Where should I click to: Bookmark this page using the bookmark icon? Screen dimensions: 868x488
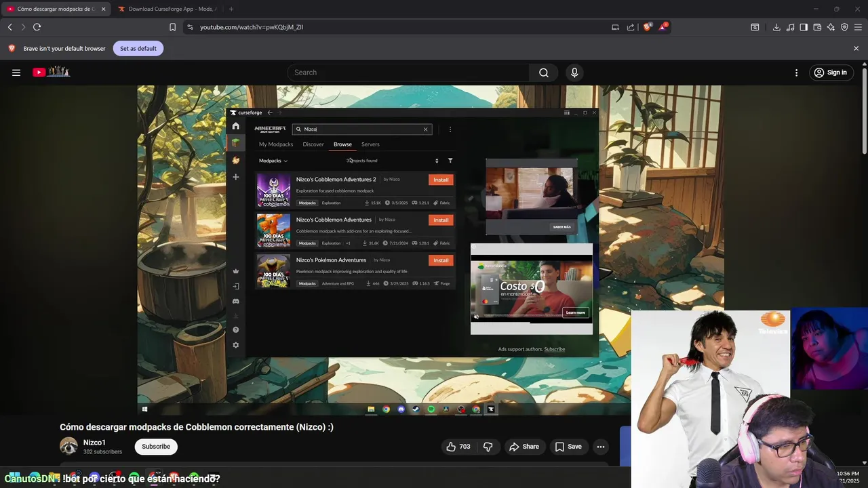tap(172, 27)
